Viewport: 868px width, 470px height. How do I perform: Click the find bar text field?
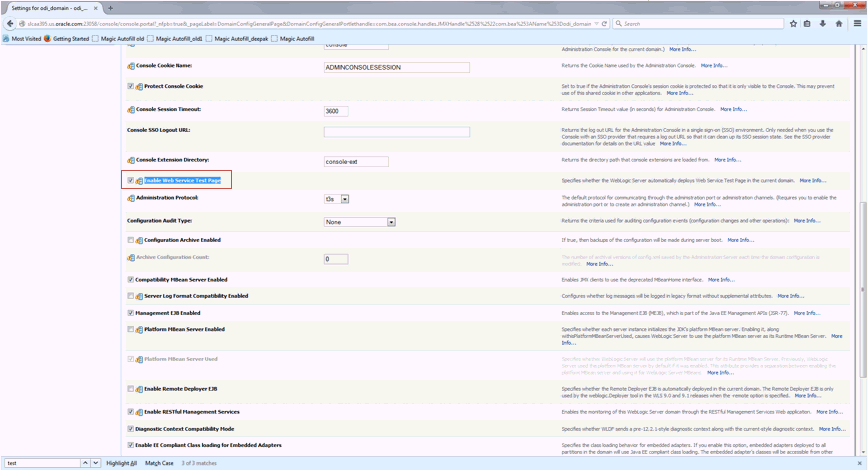(x=43, y=463)
